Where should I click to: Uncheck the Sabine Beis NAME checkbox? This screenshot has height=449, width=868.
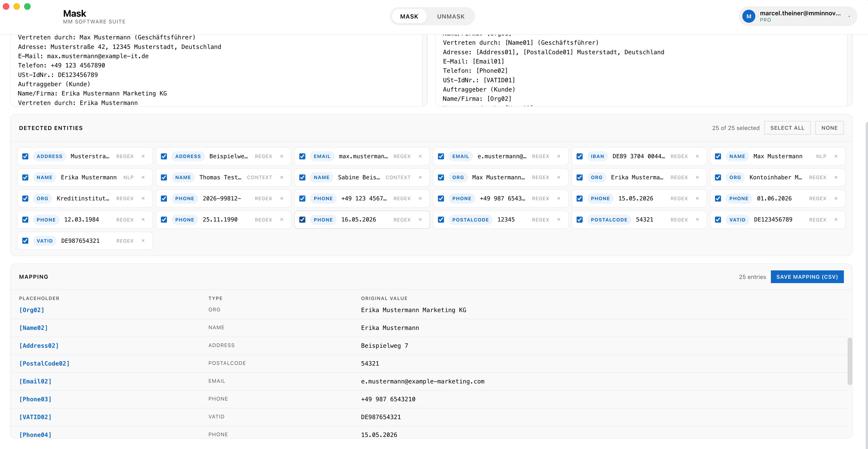(302, 177)
